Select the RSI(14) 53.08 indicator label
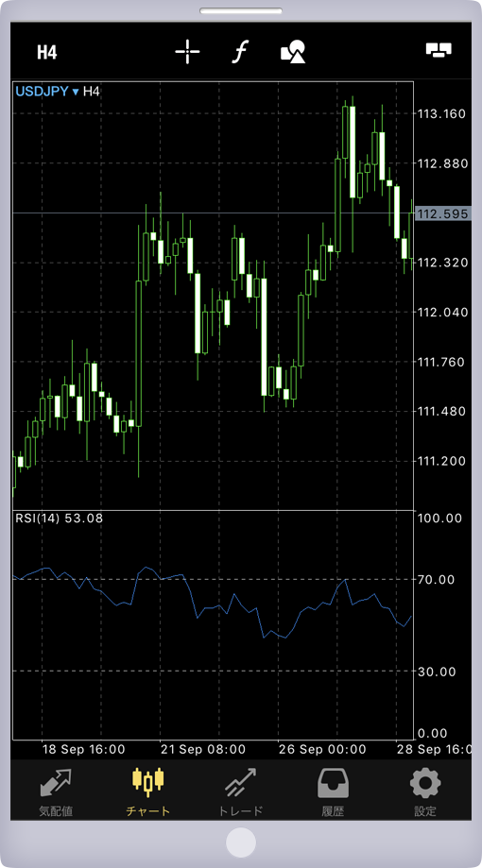The height and width of the screenshot is (868, 482). [59, 519]
